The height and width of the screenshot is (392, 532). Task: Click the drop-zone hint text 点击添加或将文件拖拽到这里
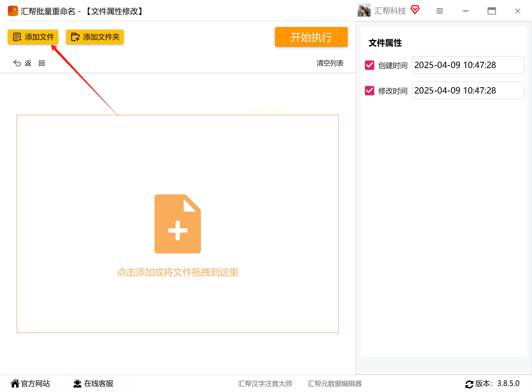pyautogui.click(x=178, y=272)
